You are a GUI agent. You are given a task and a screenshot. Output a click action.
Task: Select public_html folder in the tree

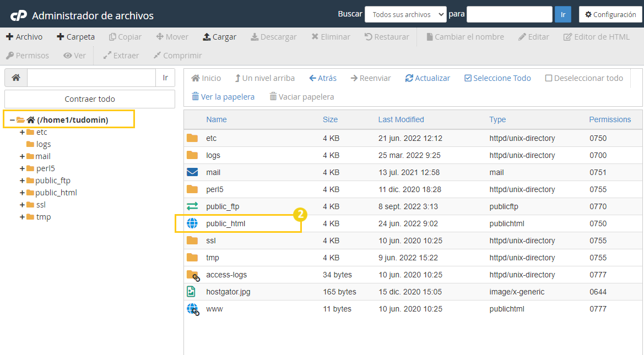coord(56,193)
